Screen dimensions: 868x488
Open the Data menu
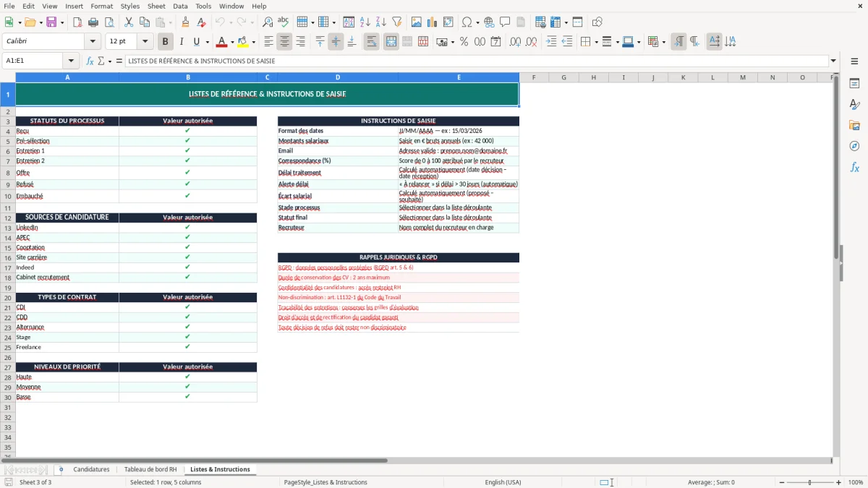pos(180,6)
